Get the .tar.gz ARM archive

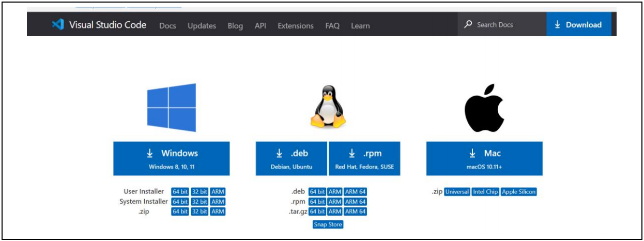[335, 212]
